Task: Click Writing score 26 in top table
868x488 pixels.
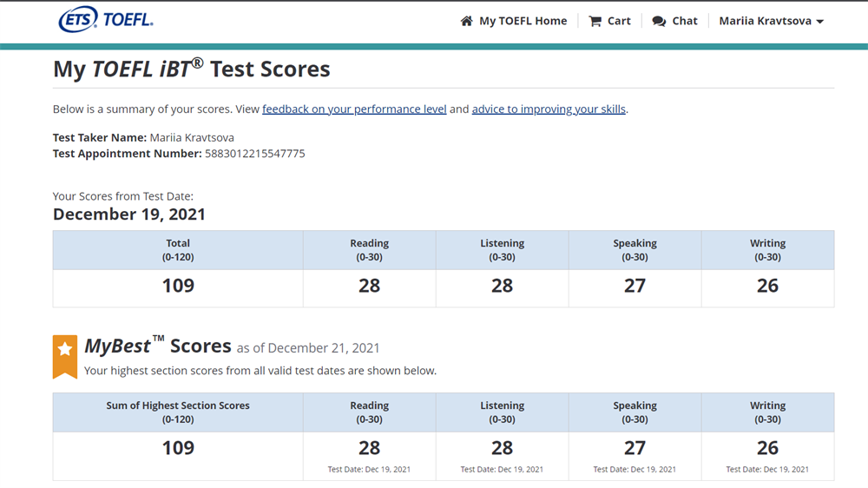Action: point(768,286)
